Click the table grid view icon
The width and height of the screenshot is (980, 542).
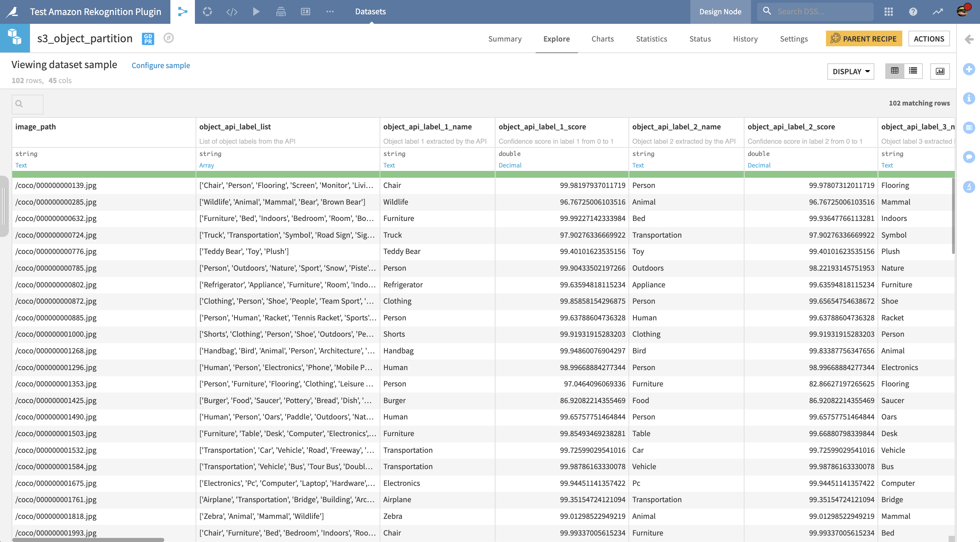coord(895,71)
